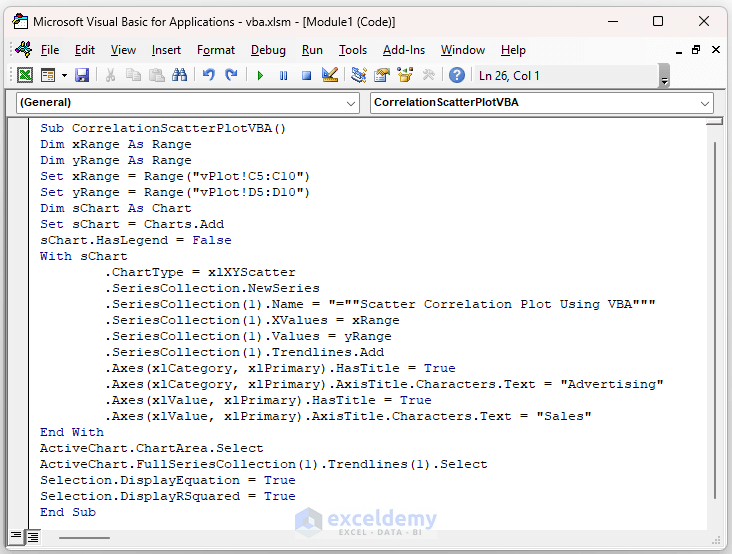Screen dimensions: 732x554
Task: Open the Insert UserForm dropdown arrow
Action: tap(64, 75)
